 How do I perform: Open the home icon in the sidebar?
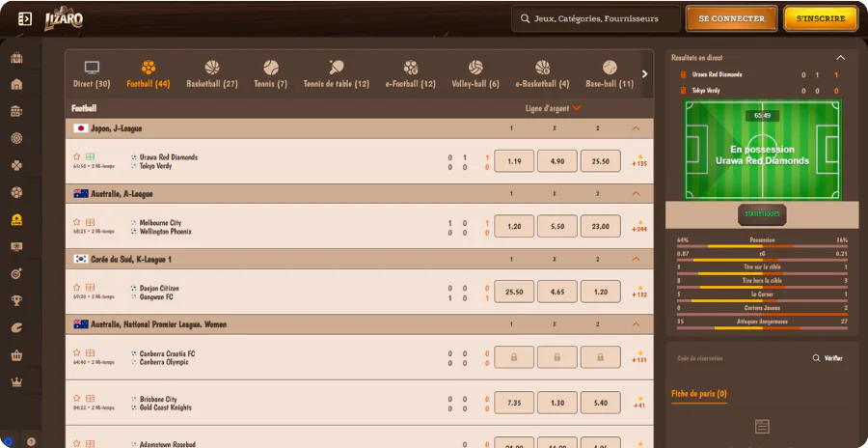[x=16, y=84]
